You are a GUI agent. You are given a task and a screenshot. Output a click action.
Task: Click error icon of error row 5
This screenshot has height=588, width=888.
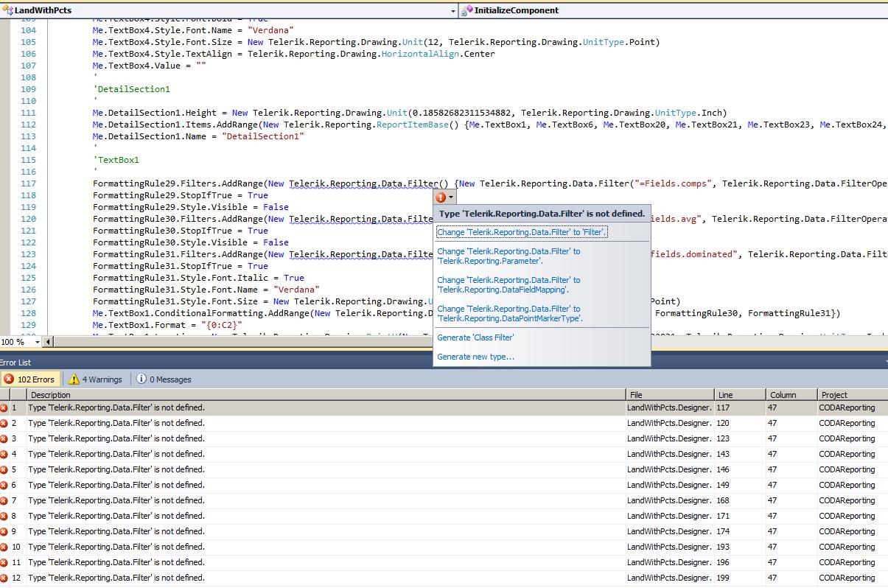click(4, 469)
